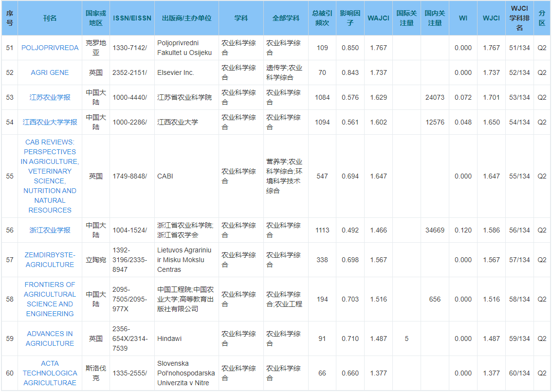Open the CAB REVIEWS journal link
The image size is (552, 392).
50,176
